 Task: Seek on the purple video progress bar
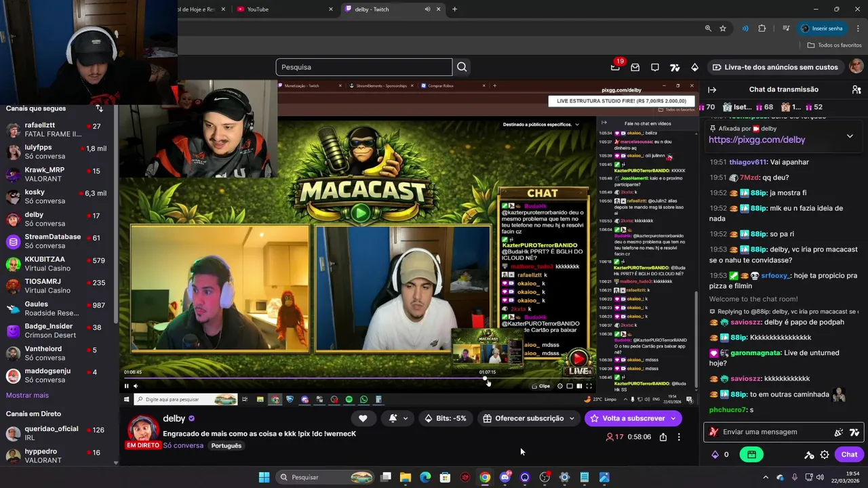point(359,378)
